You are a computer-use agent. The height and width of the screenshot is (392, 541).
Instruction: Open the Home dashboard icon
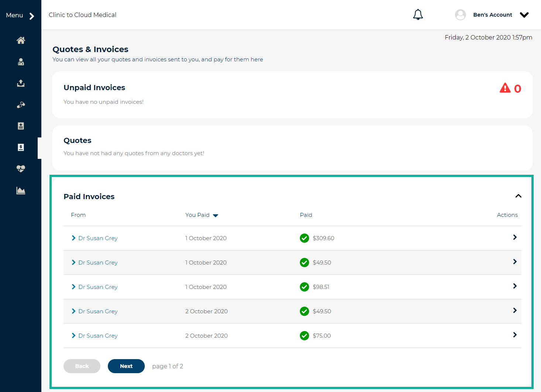pos(21,40)
